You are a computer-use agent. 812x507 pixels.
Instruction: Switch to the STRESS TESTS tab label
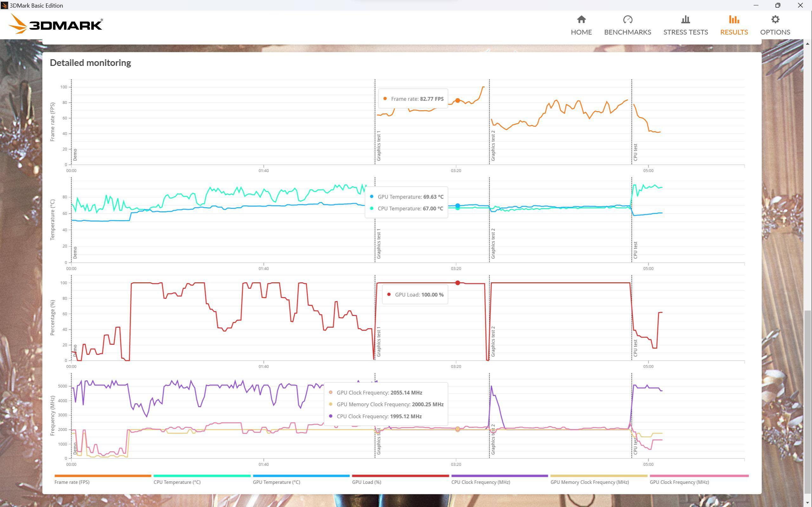coord(685,32)
